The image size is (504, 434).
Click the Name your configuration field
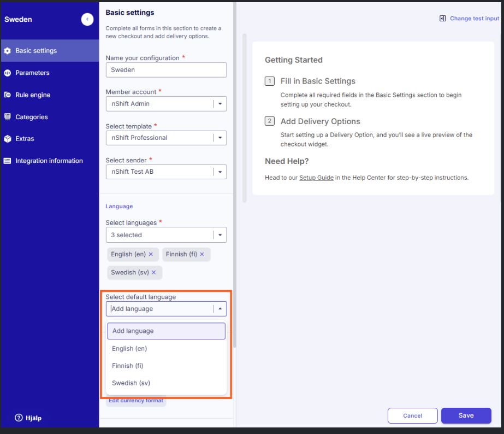(x=166, y=70)
